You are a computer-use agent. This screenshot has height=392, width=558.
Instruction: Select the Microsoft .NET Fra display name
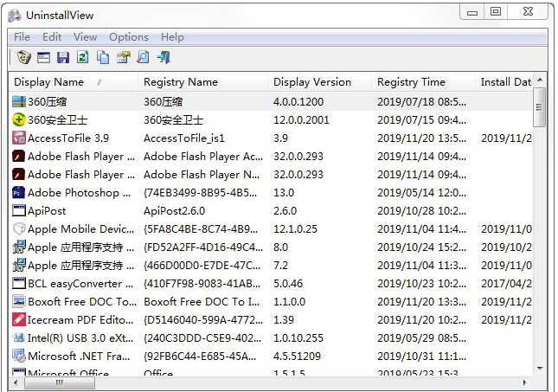79,356
